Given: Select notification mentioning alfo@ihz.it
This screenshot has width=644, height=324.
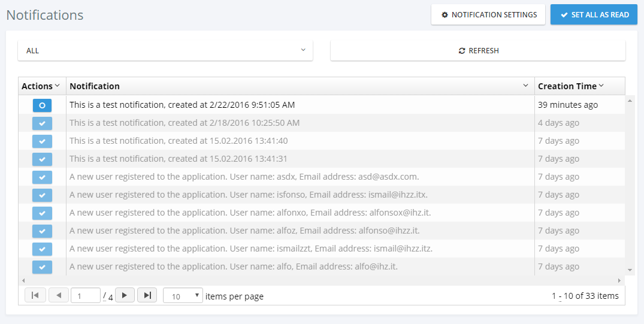Looking at the screenshot, I should tap(234, 267).
